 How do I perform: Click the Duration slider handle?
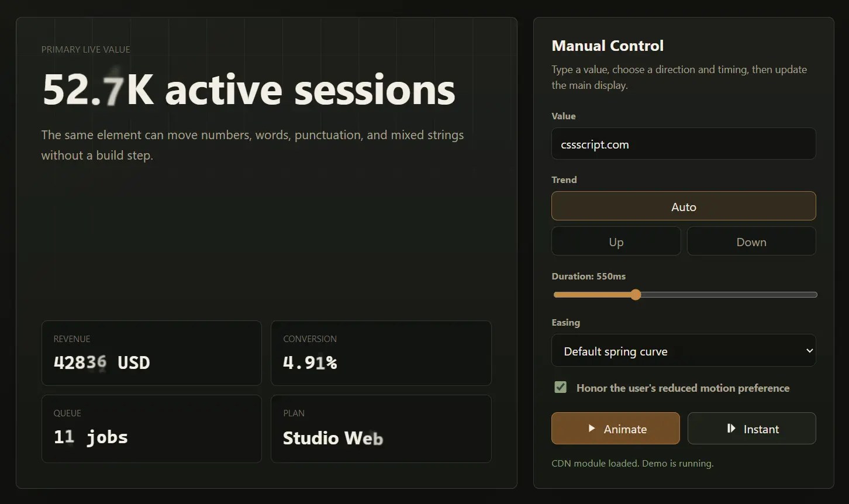pos(636,295)
